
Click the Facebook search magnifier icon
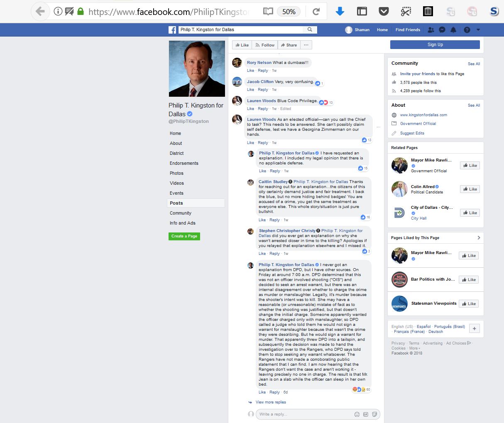(x=310, y=29)
